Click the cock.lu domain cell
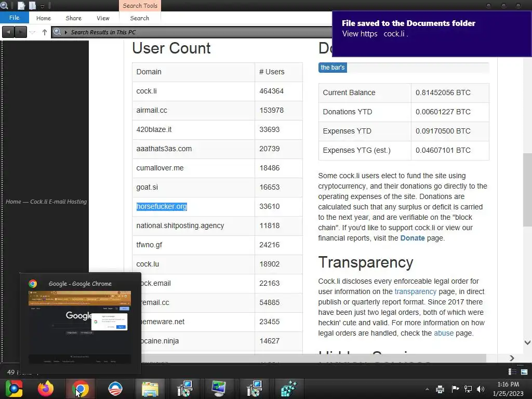This screenshot has width=532, height=399. [193, 264]
